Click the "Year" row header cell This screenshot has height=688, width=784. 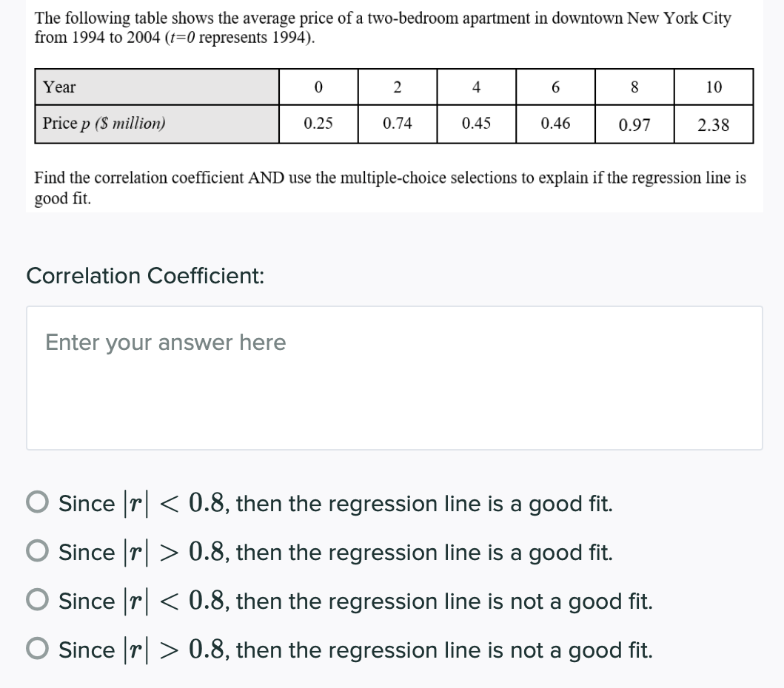[x=157, y=87]
